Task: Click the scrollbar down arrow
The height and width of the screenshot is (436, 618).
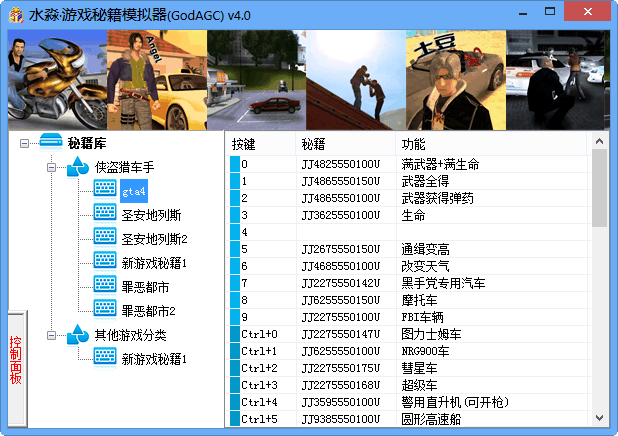Action: click(x=599, y=418)
